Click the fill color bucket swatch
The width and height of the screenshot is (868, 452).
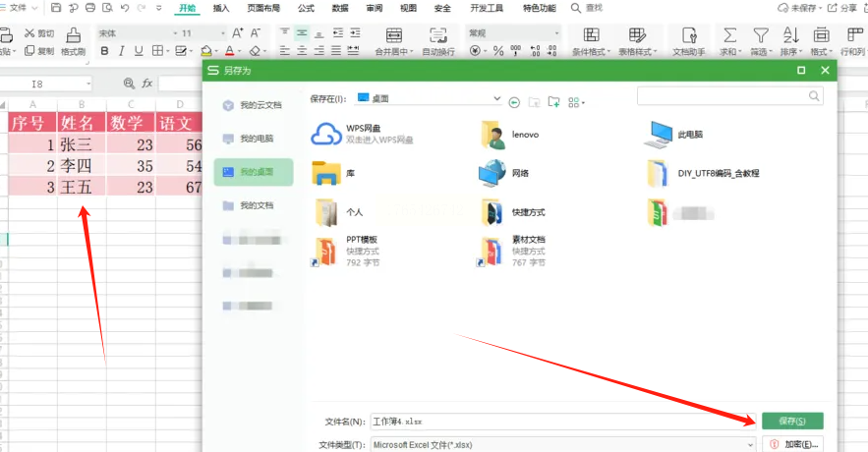(x=205, y=51)
